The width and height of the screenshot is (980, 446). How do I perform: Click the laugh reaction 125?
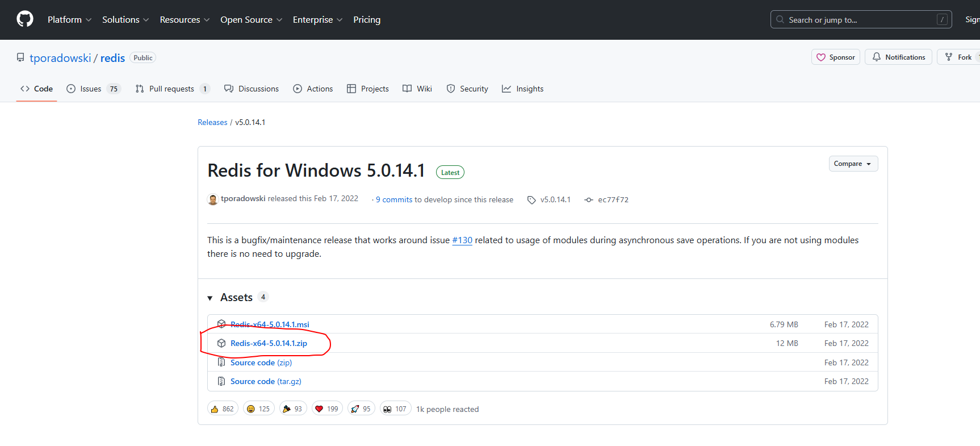(259, 409)
